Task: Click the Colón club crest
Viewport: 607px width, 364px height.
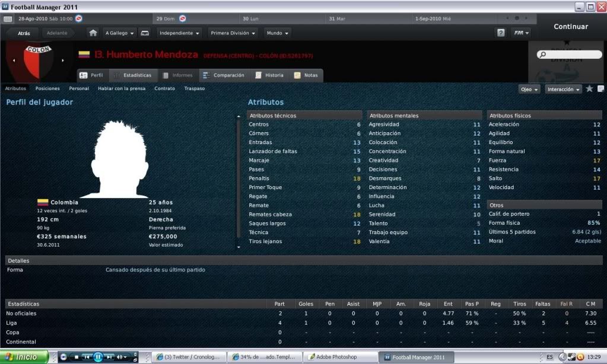Action: click(37, 61)
